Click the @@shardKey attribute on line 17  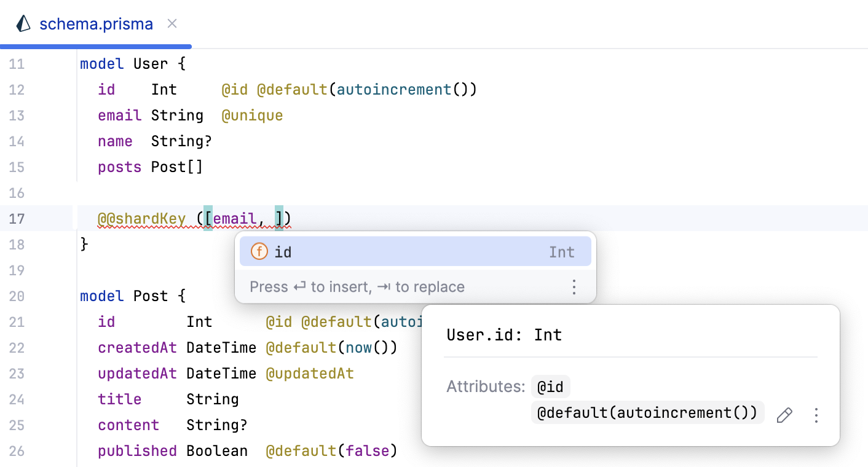tap(141, 219)
